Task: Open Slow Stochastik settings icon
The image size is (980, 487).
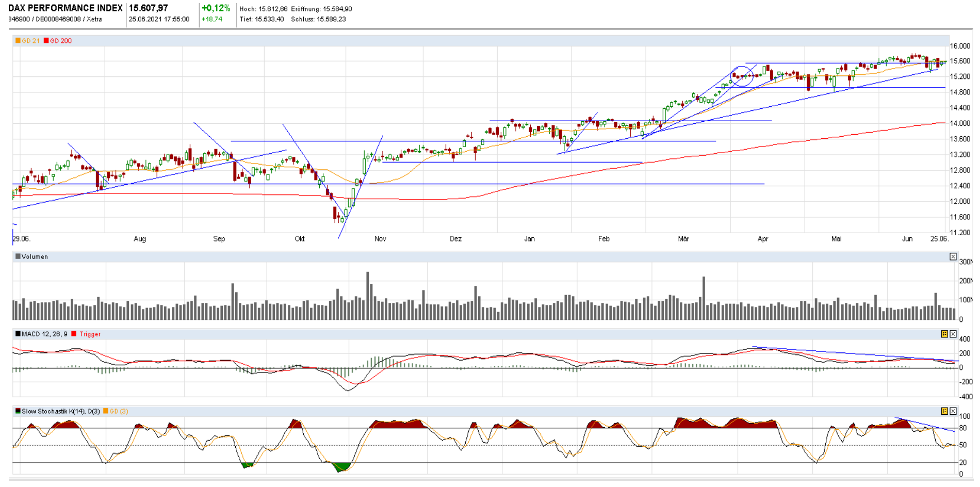Action: (x=944, y=412)
